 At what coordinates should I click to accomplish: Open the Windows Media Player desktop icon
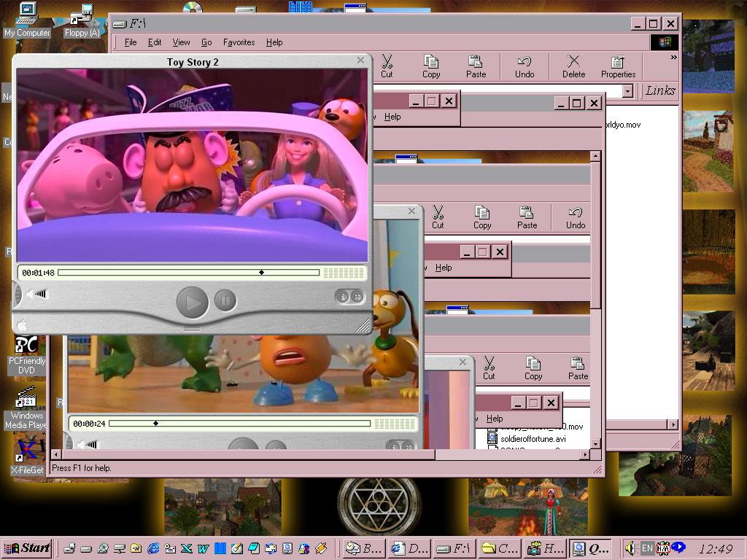27,408
